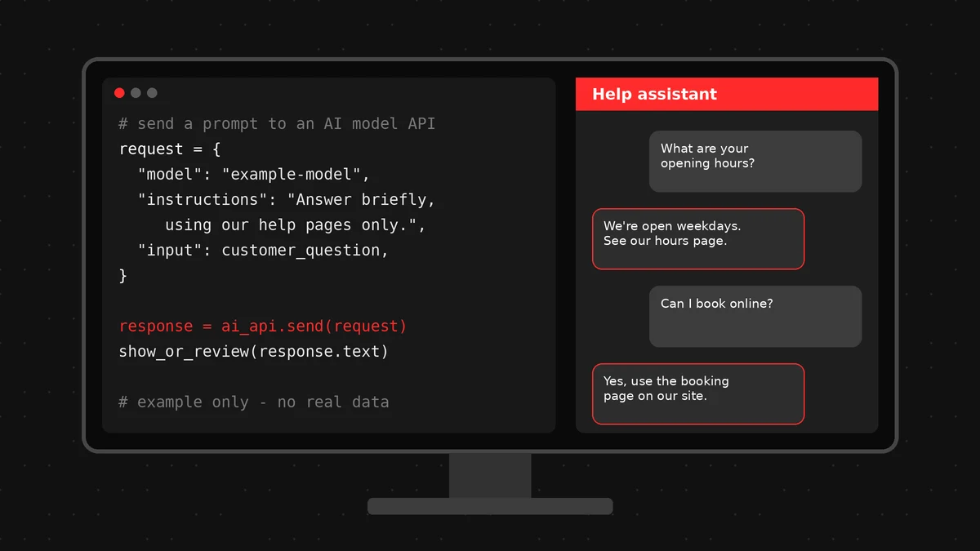Click the "We're open weekdays" reply bubble
The image size is (980, 551).
click(698, 239)
